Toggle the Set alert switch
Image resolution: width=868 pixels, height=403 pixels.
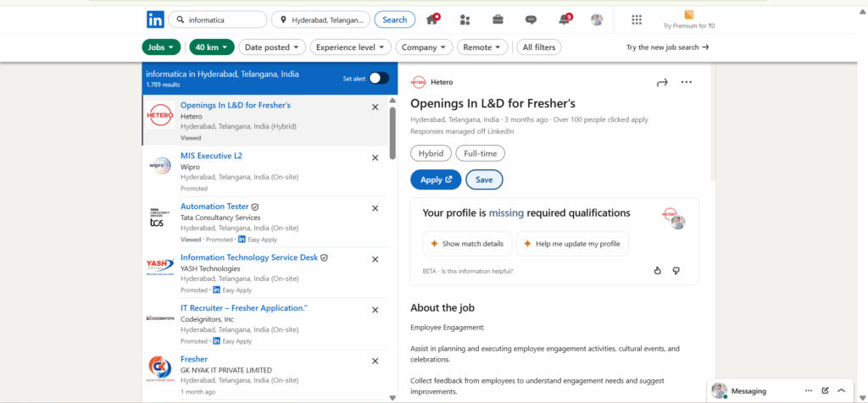click(x=378, y=78)
